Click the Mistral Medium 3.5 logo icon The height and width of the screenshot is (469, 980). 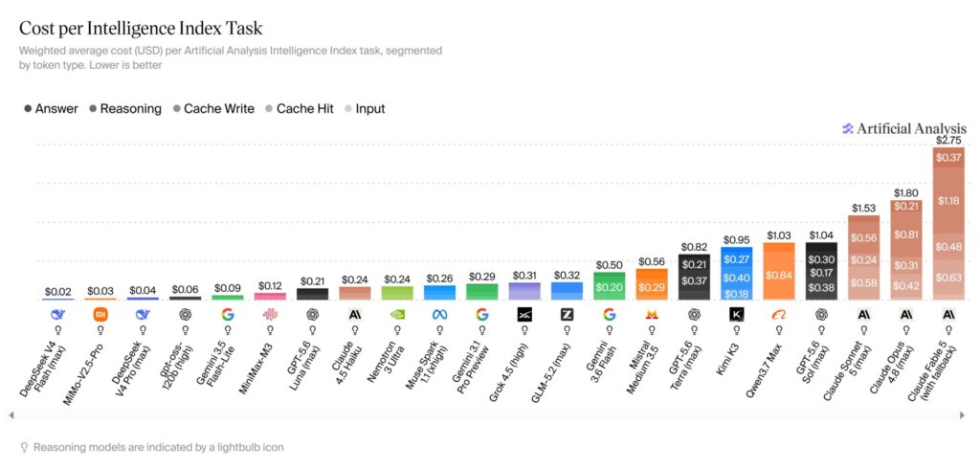[x=652, y=315]
